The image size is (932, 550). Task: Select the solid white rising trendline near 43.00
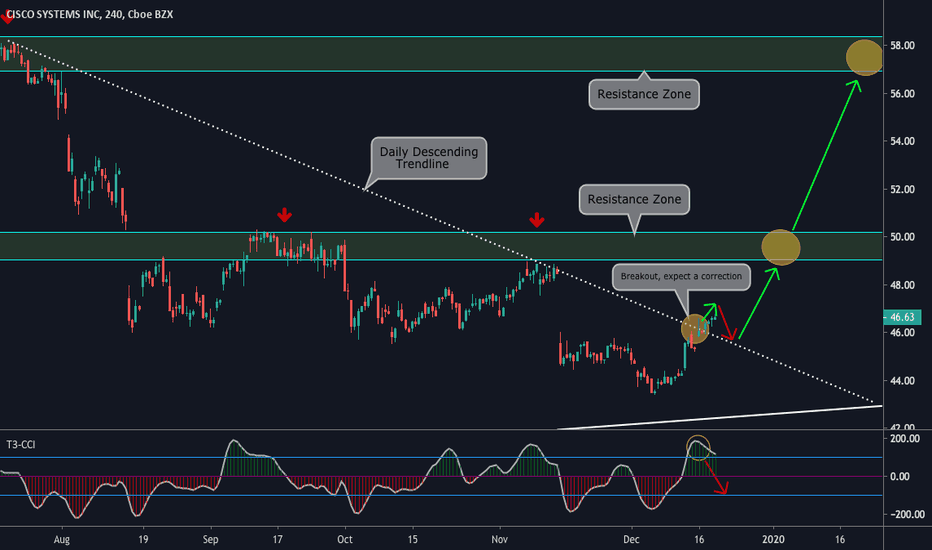719,417
